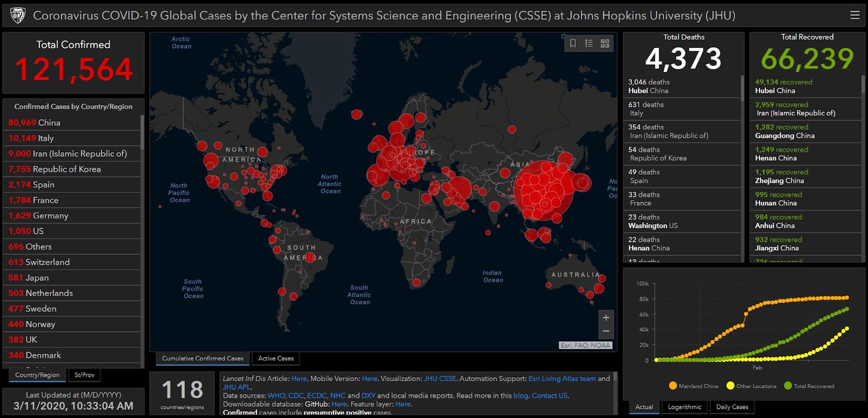868x418 pixels.
Task: Zoom in on the map
Action: click(x=606, y=318)
